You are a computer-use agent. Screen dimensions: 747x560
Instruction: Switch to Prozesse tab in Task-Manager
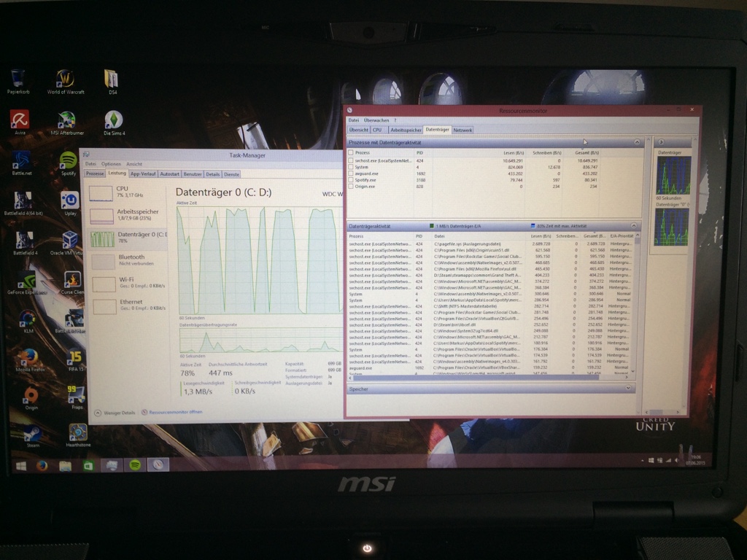pyautogui.click(x=95, y=174)
